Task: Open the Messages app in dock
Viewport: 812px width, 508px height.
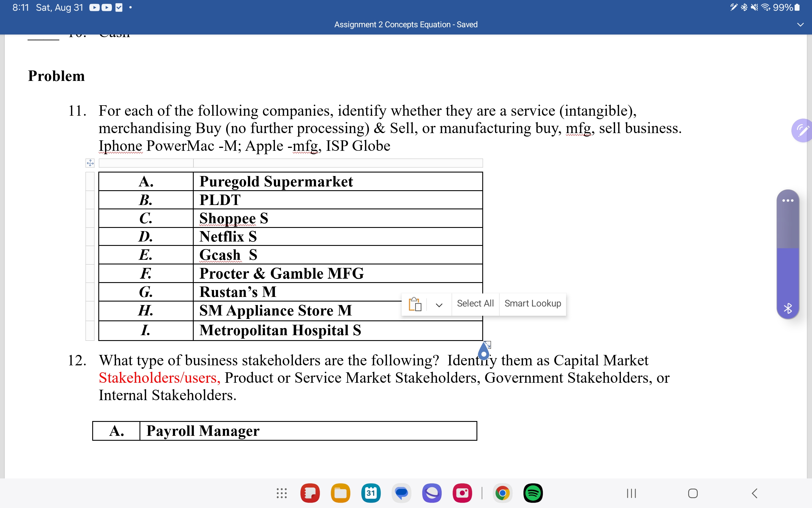Action: coord(401,493)
